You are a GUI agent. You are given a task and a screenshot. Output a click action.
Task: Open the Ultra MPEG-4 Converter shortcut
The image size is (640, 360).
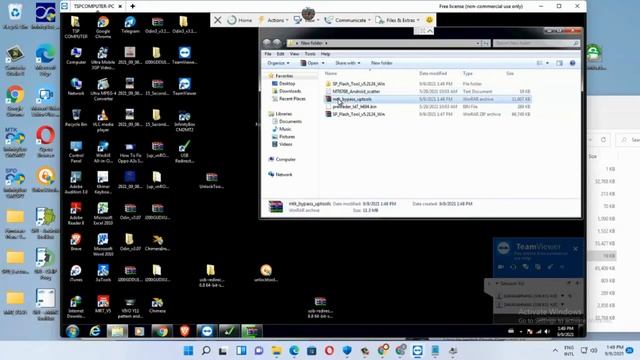point(103,89)
